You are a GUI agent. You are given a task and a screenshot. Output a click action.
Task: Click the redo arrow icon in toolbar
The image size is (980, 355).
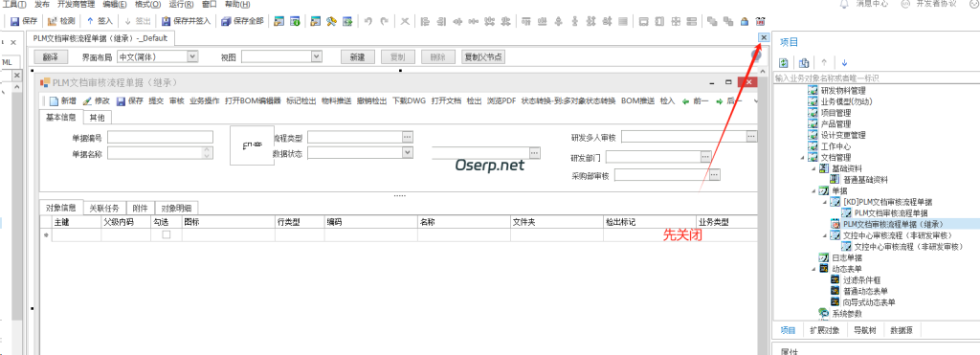385,21
